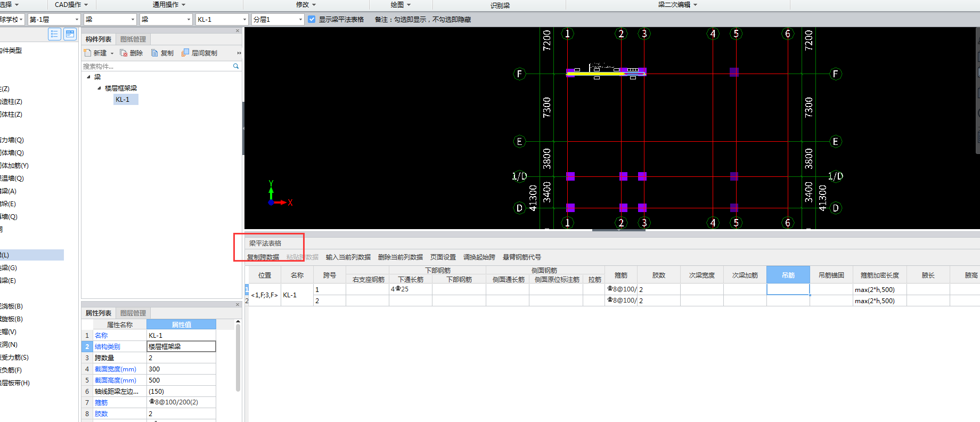Click the 吊筋 column header in beam table
Screen dimensions: 980x422
[x=788, y=275]
